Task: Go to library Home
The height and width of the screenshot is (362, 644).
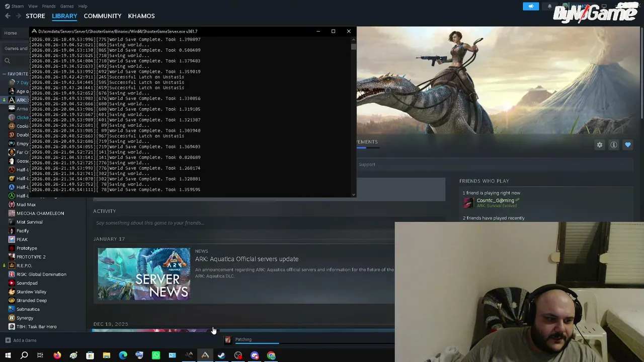Action: click(x=11, y=33)
